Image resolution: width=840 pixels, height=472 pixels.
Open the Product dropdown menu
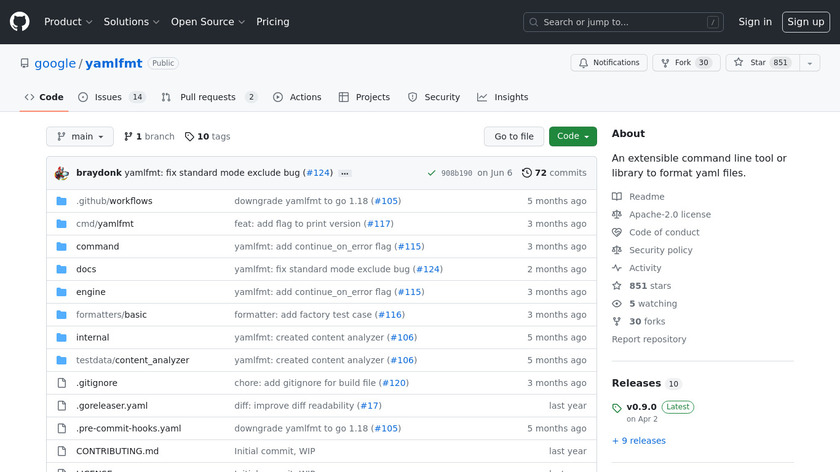[x=68, y=22]
